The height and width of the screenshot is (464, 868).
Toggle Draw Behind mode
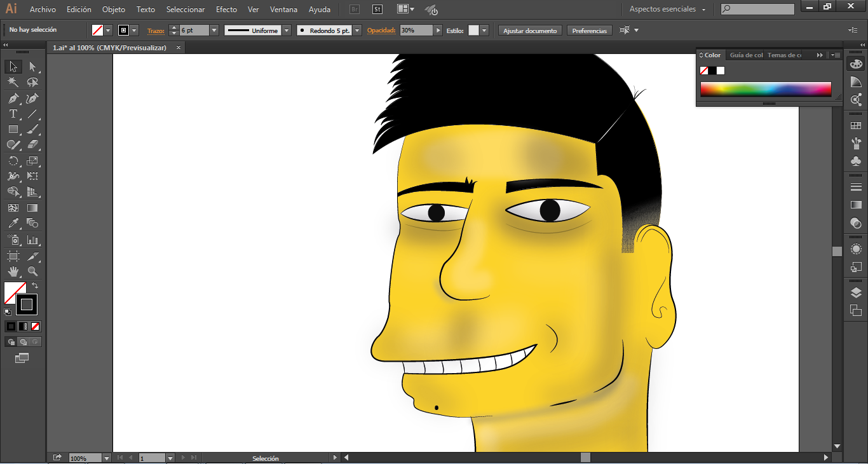23,342
